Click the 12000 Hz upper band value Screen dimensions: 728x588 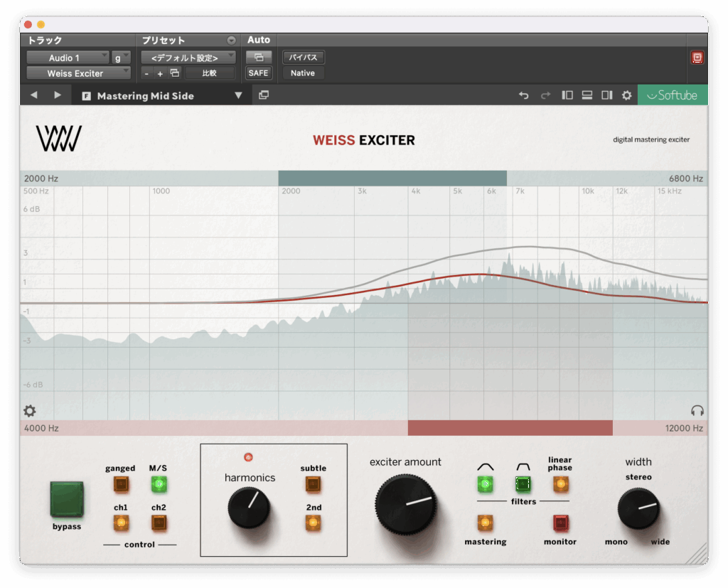click(684, 428)
